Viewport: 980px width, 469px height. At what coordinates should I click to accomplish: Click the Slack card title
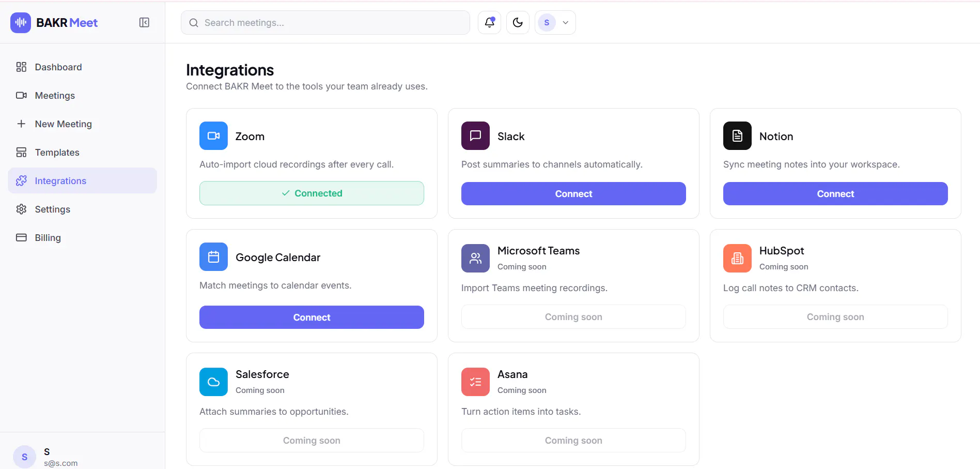(x=511, y=136)
